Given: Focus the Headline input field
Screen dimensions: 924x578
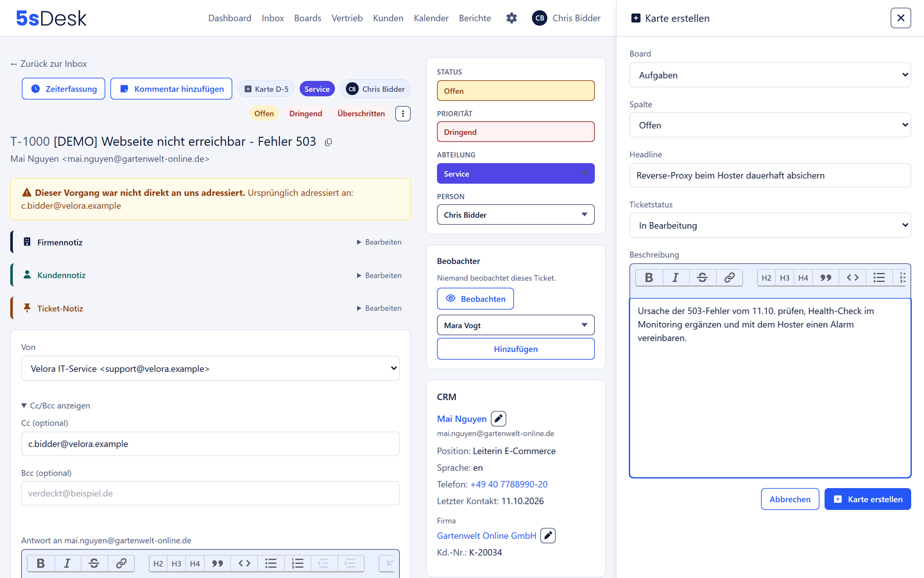Looking at the screenshot, I should [770, 175].
